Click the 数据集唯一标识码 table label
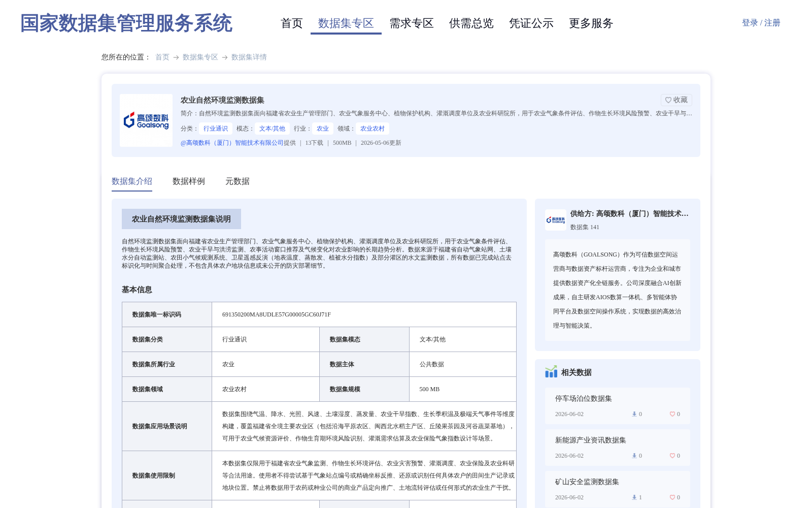Screen dimensions: 812x508 [157, 314]
